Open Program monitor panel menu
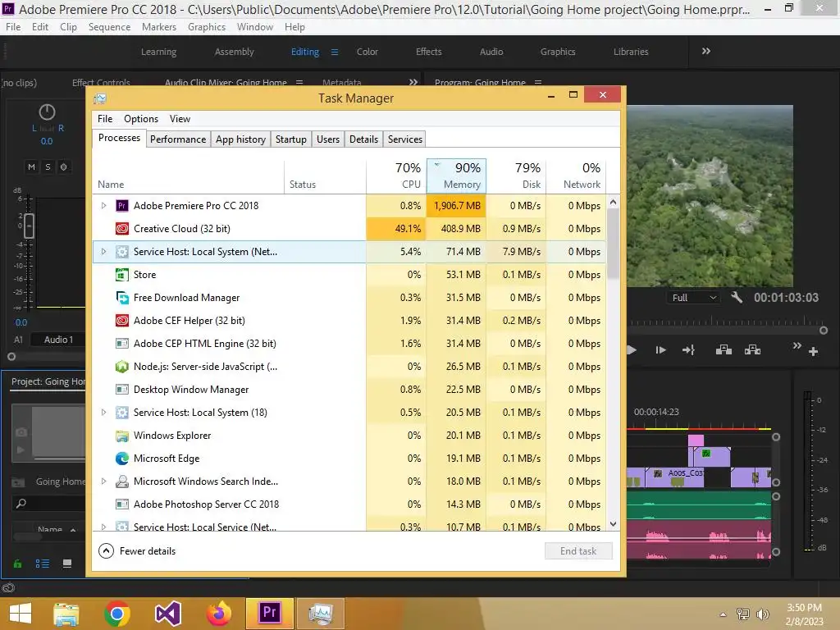 click(x=538, y=83)
